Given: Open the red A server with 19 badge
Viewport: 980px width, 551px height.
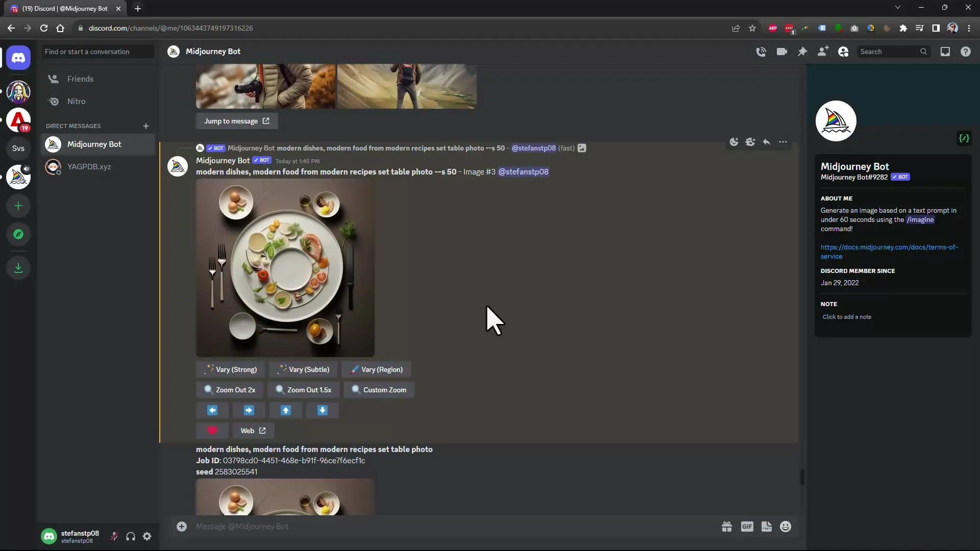Looking at the screenshot, I should [x=18, y=120].
